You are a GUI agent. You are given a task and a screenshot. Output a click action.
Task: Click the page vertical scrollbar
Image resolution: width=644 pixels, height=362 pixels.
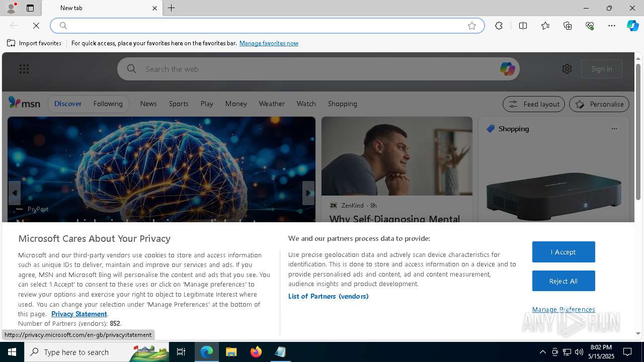click(638, 133)
